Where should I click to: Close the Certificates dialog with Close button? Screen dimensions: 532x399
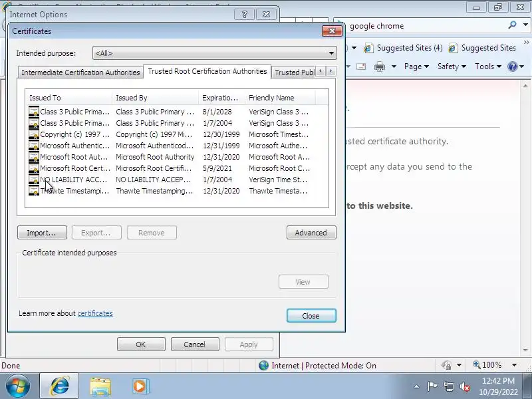tap(311, 316)
